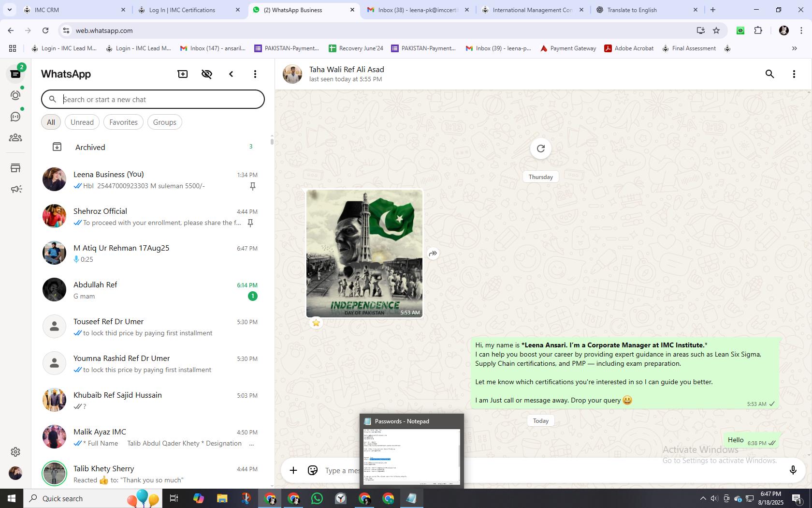This screenshot has height=508, width=812.
Task: Open Communities icon in sidebar
Action: click(15, 138)
